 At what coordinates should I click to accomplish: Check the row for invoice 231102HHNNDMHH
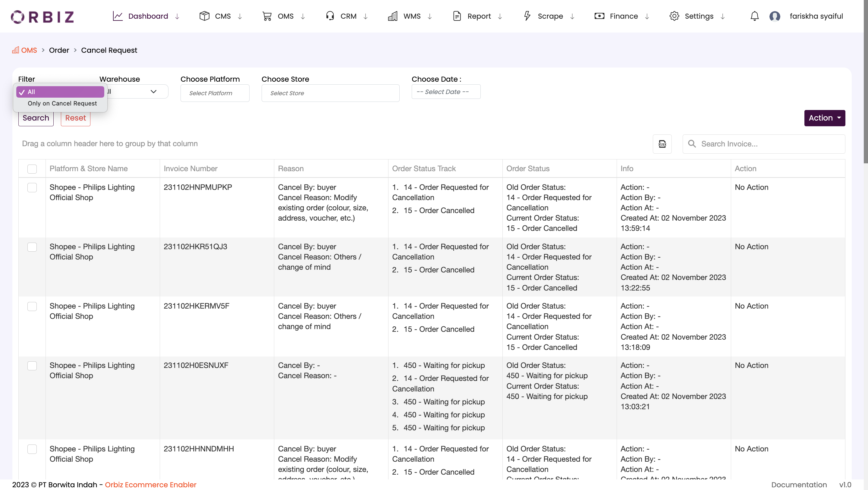(x=32, y=449)
